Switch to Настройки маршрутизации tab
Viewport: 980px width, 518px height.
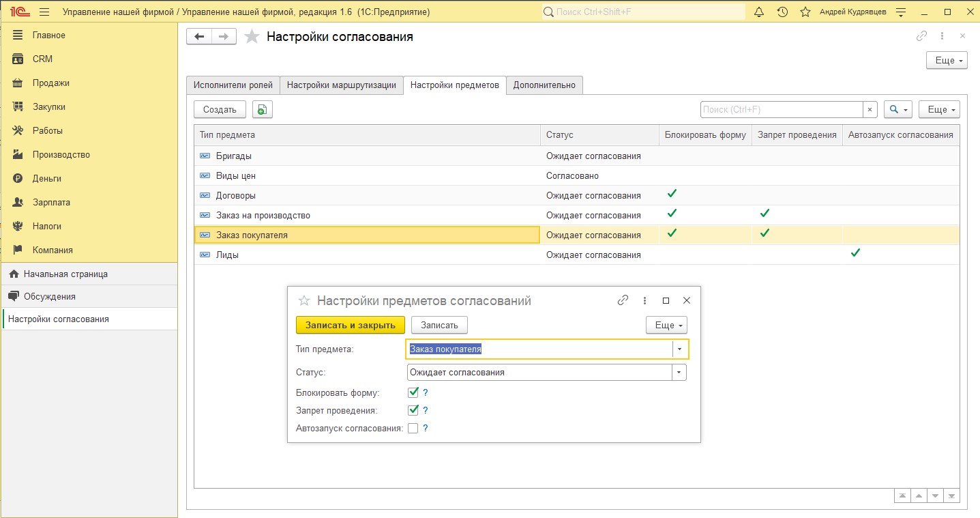click(342, 85)
